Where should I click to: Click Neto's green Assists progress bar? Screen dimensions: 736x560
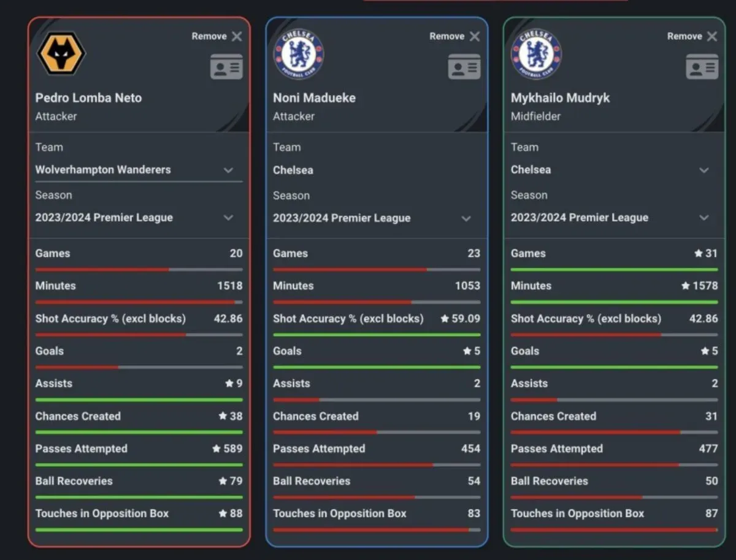pos(139,400)
